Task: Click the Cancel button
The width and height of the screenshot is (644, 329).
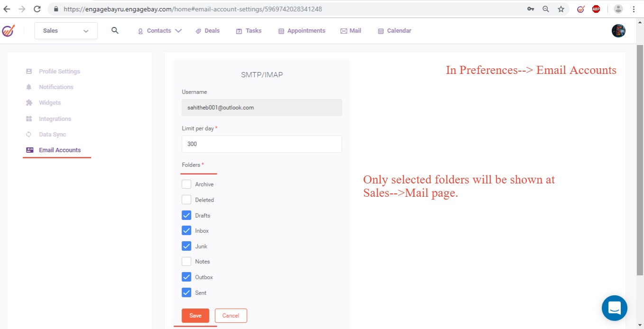Action: click(230, 316)
